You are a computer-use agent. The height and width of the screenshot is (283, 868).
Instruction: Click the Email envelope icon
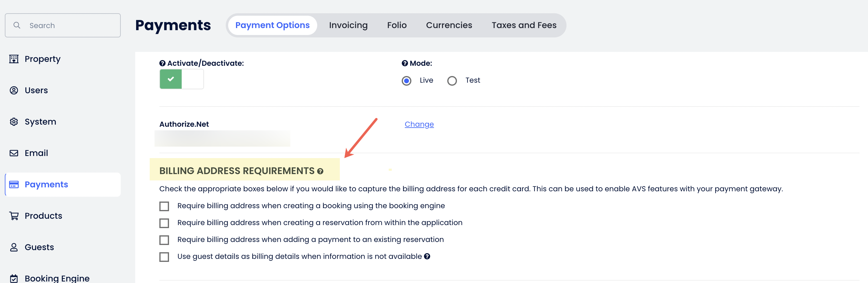[x=14, y=153]
